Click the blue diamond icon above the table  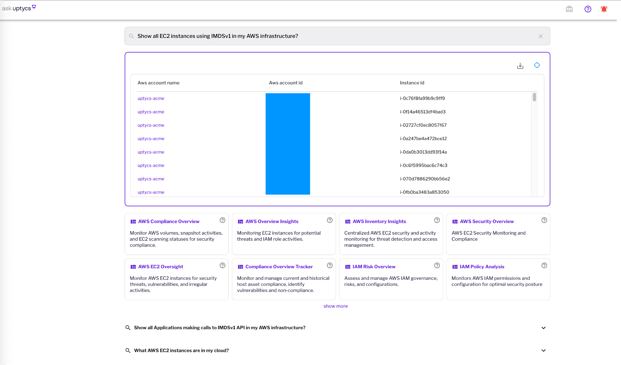click(537, 65)
